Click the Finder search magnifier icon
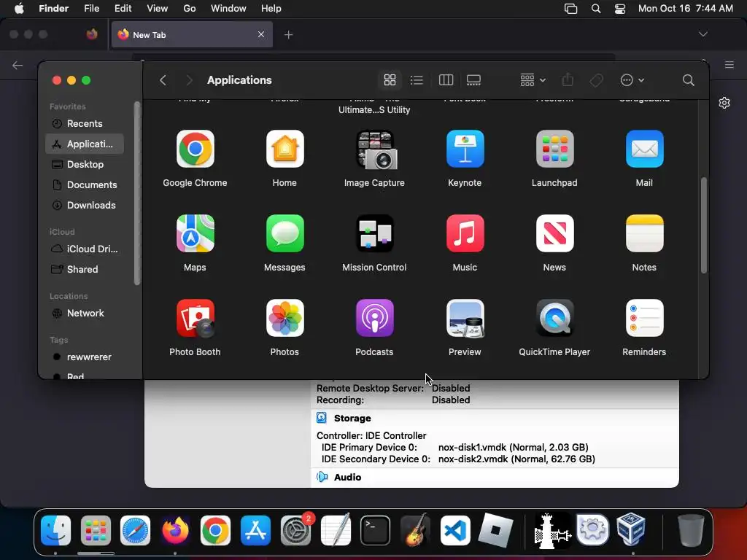Screen dimensions: 747x560 point(689,80)
